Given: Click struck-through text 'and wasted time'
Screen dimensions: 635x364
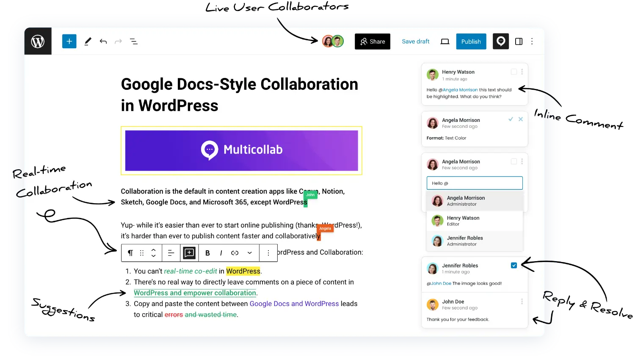Looking at the screenshot, I should pyautogui.click(x=211, y=314).
